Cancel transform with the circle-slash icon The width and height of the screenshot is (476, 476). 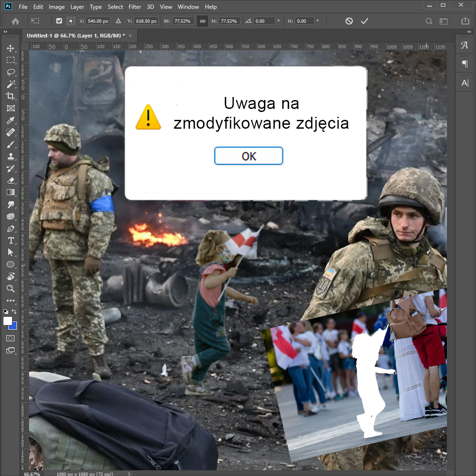point(349,21)
